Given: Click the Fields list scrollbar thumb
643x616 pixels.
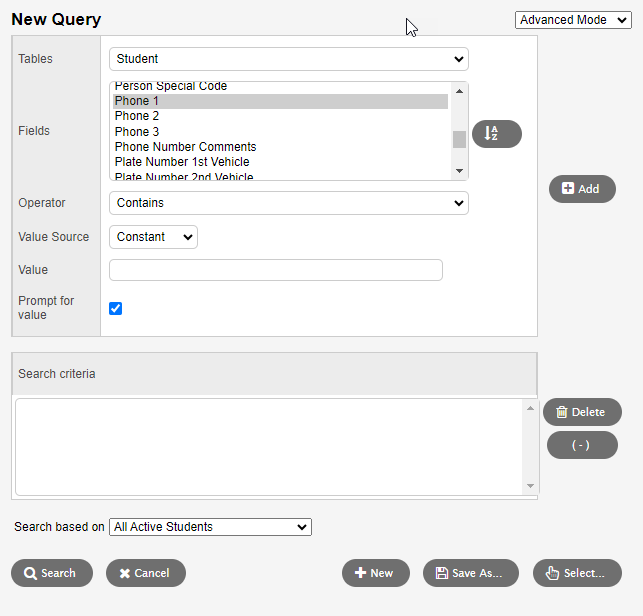Looking at the screenshot, I should 459,139.
